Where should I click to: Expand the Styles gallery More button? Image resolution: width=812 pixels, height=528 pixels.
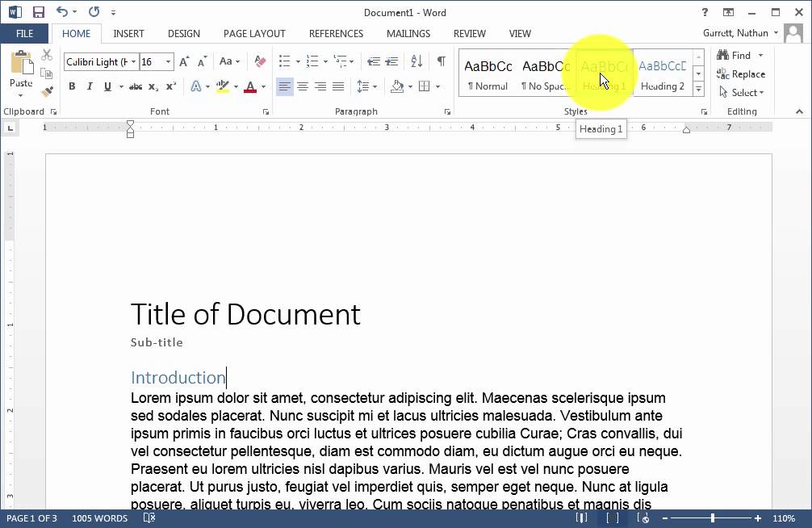(x=698, y=89)
